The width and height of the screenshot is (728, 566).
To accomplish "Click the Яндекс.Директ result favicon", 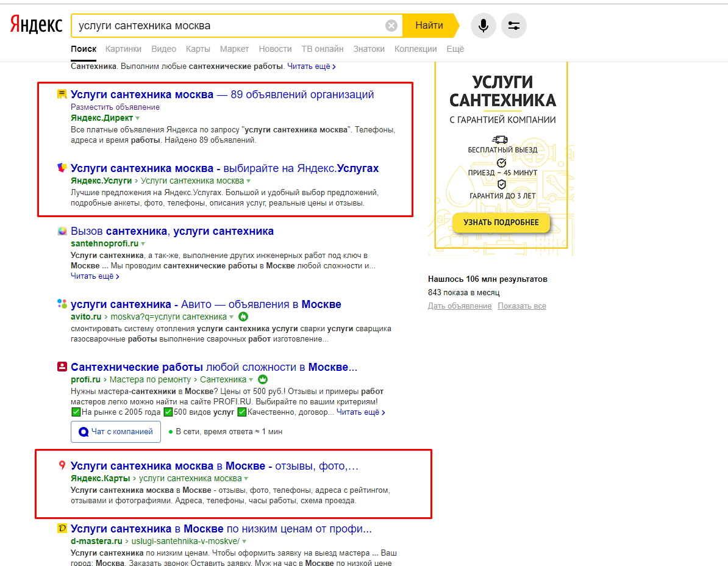I will coord(62,95).
